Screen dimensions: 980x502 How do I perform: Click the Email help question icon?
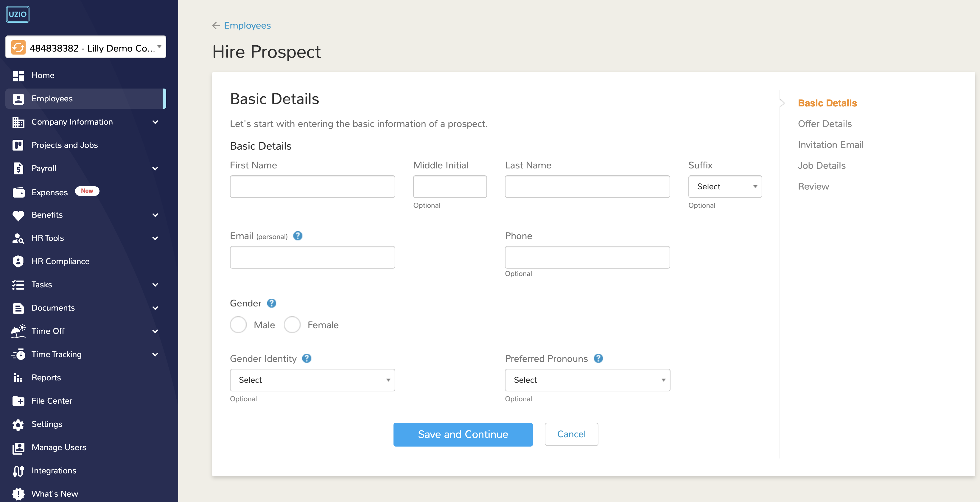[298, 236]
